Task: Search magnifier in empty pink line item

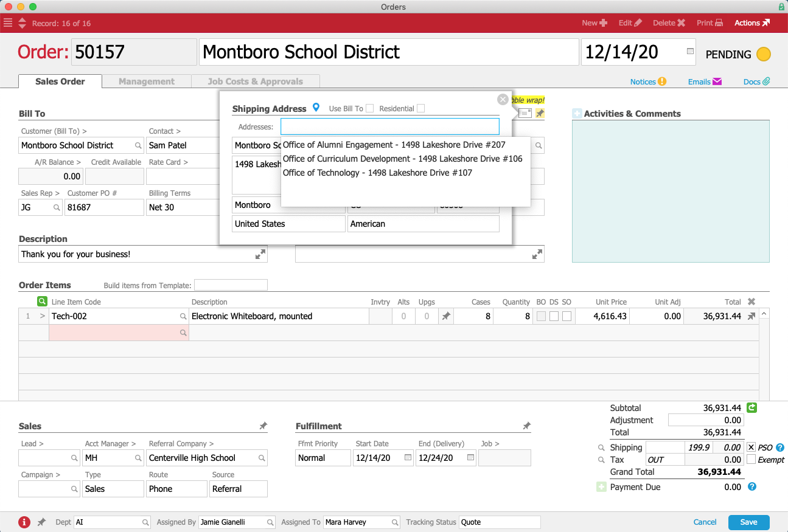Action: coord(183,333)
